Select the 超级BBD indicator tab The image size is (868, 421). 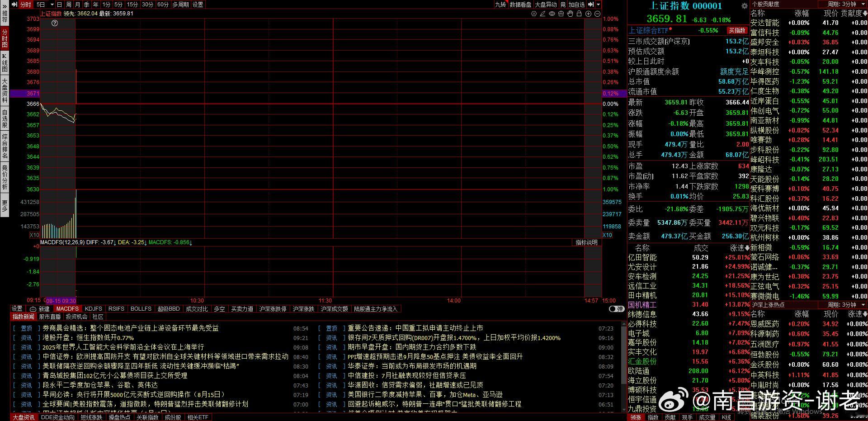(169, 309)
